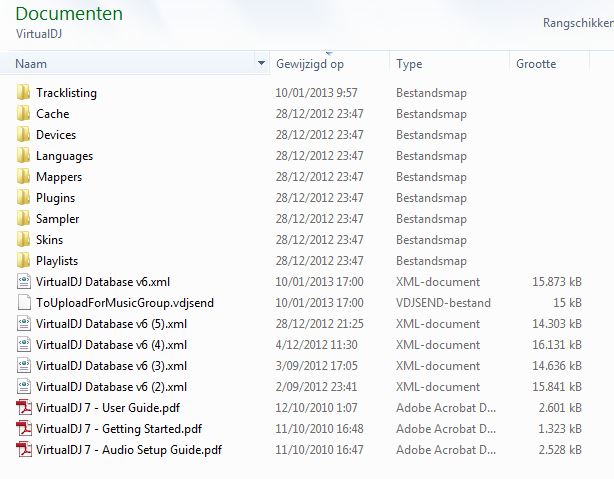
Task: Select VirtualDJ 7 - User Guide.pdf
Action: [x=108, y=408]
